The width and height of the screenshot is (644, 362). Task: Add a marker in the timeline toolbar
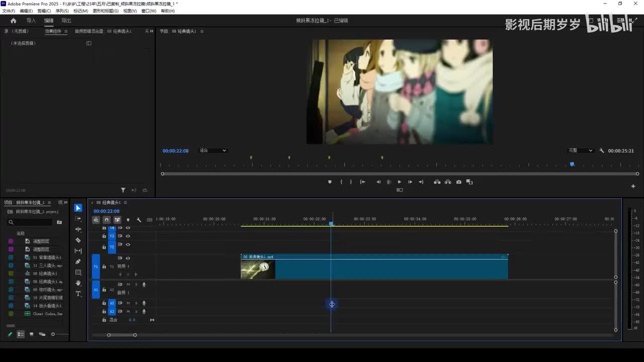click(128, 220)
